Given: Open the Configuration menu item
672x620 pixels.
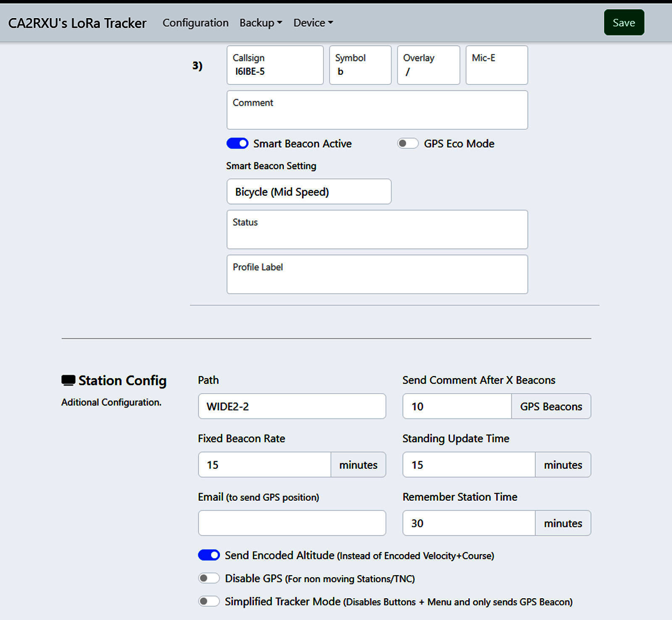Looking at the screenshot, I should pos(195,23).
